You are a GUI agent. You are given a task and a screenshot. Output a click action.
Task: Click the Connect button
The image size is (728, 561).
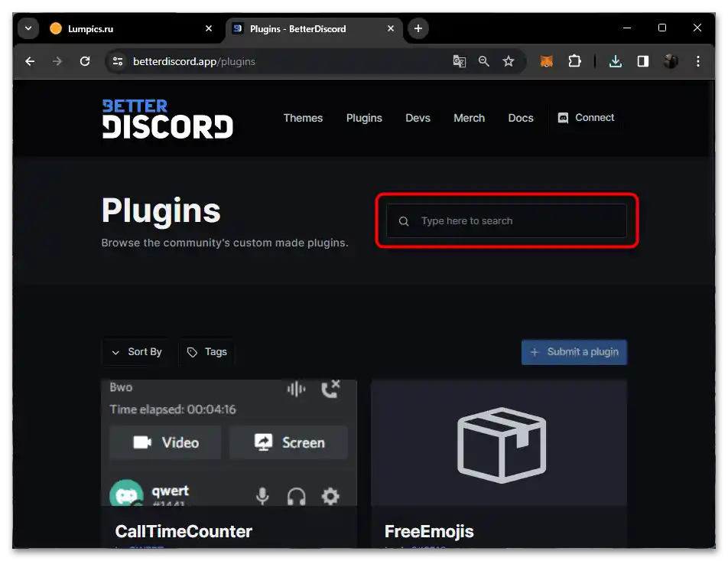[586, 118]
